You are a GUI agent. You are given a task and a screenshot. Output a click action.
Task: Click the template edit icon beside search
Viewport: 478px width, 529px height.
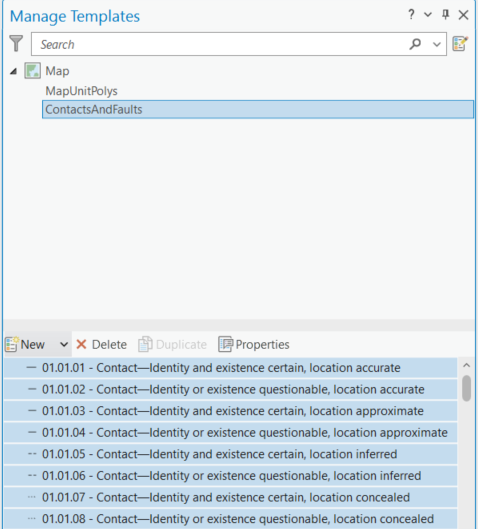coord(460,44)
